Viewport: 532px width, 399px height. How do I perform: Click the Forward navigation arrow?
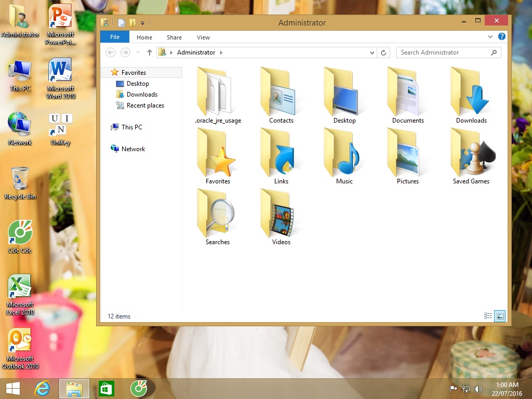pos(125,52)
